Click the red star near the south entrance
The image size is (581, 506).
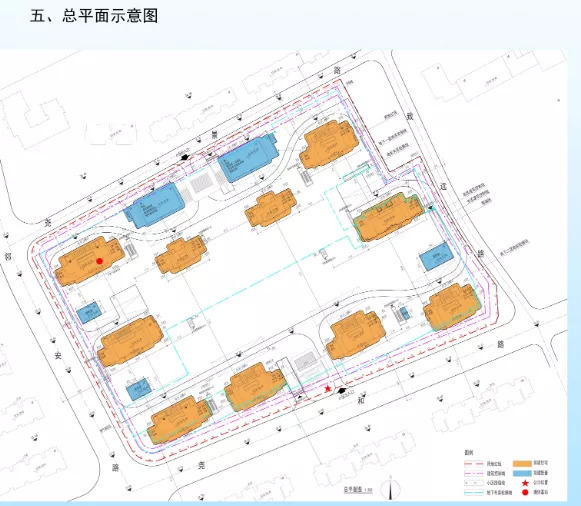click(328, 389)
